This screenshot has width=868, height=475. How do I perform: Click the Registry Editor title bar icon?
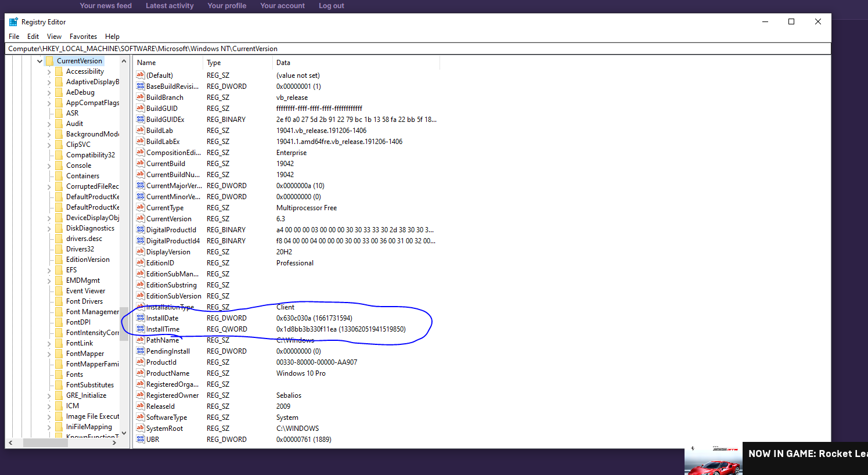click(13, 21)
